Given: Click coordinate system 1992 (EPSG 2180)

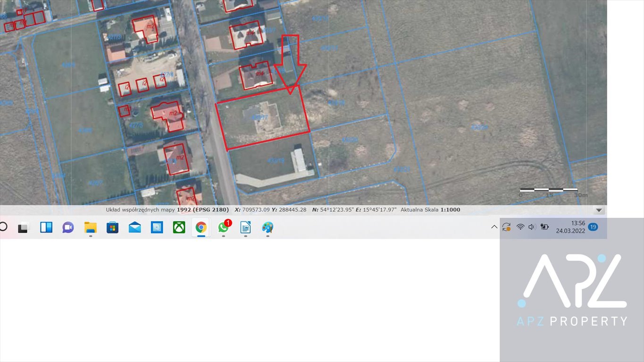Looking at the screenshot, I should pos(203,210).
